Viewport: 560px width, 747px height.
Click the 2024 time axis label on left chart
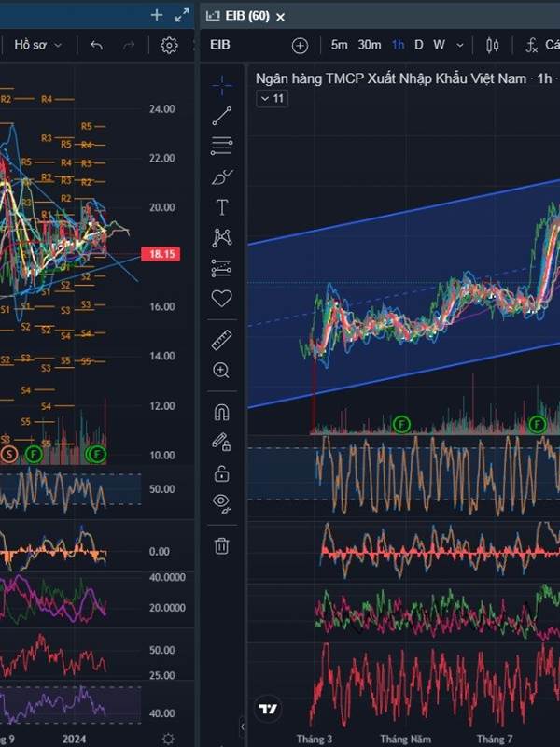click(74, 739)
